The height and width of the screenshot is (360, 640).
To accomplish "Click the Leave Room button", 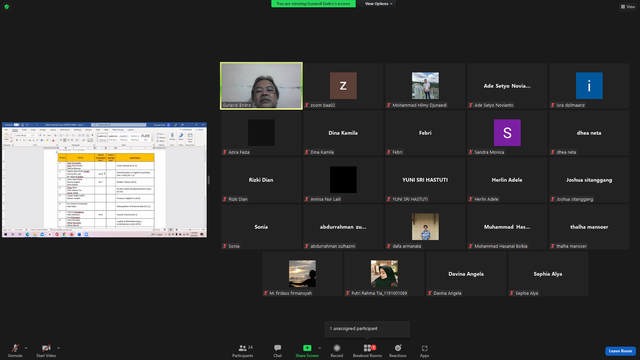I will [x=620, y=351].
